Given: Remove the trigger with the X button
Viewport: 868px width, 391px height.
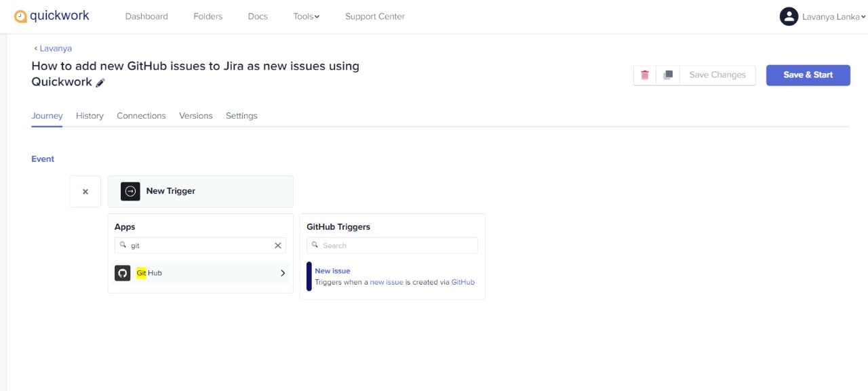Looking at the screenshot, I should click(85, 192).
